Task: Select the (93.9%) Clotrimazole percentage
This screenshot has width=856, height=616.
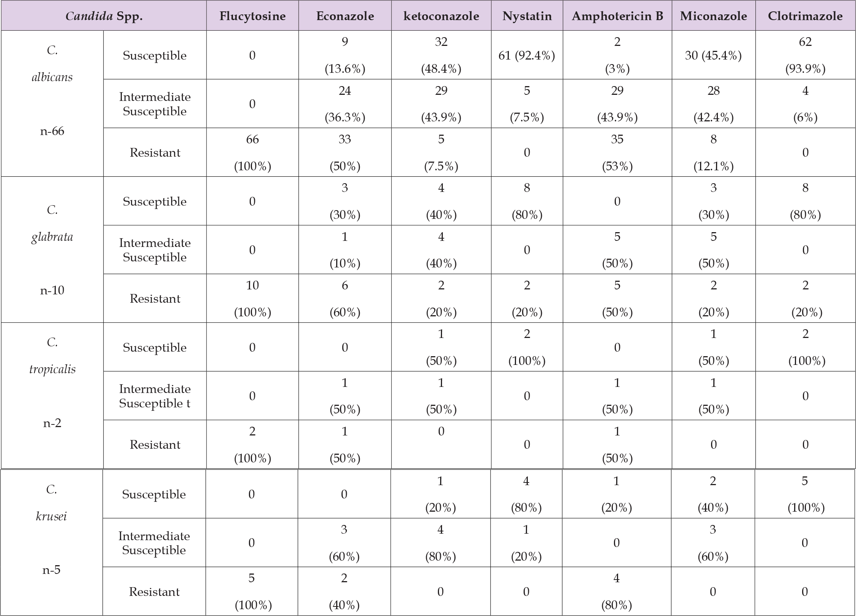Action: pos(805,69)
